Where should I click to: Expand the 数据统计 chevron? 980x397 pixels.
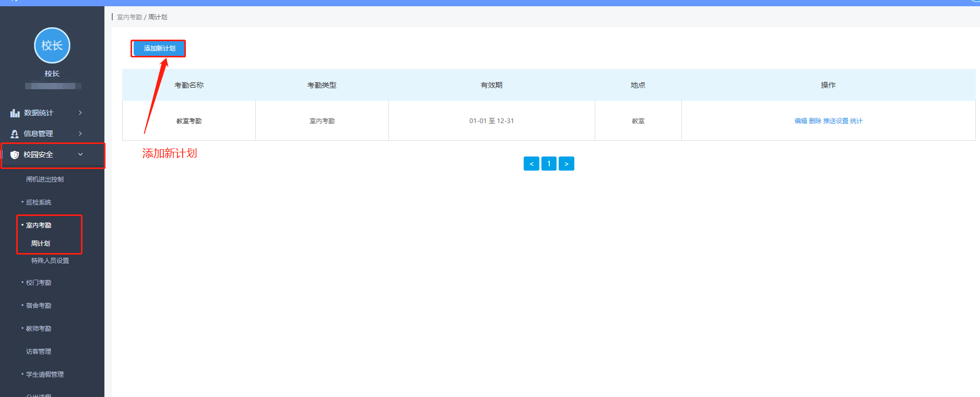[80, 113]
